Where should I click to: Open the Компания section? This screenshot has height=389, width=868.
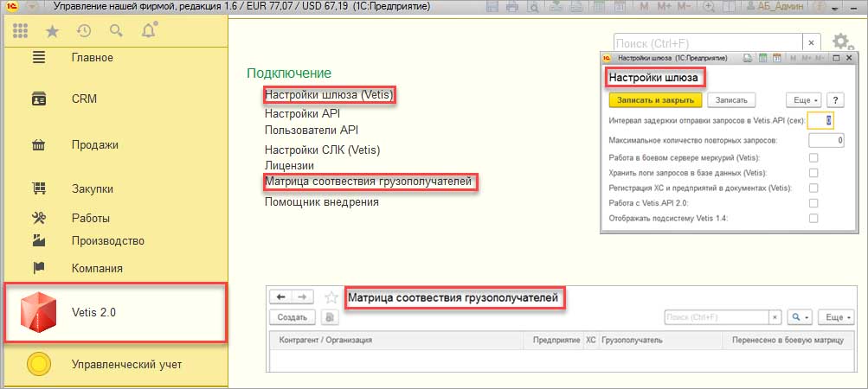point(97,268)
